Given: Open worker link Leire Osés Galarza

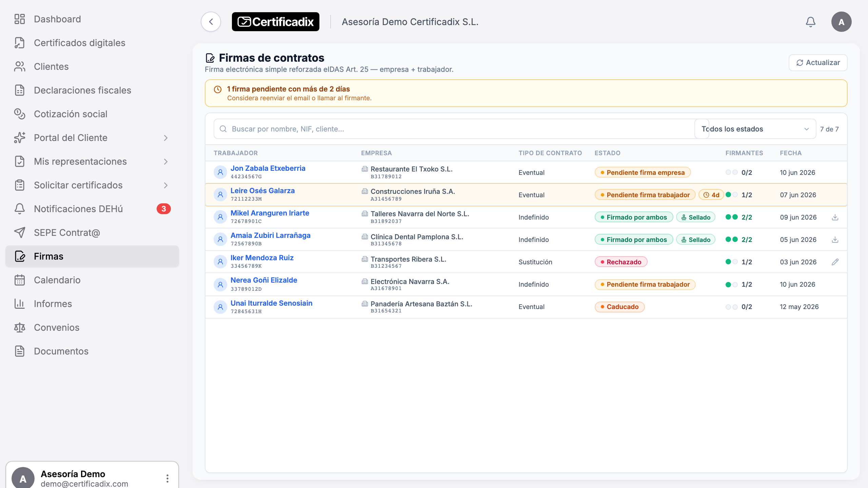Looking at the screenshot, I should tap(262, 191).
